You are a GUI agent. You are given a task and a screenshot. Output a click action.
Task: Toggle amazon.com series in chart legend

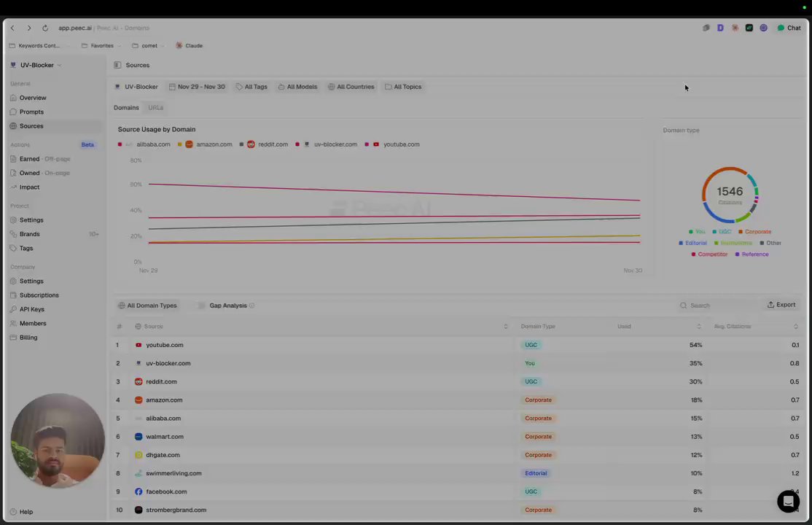205,144
